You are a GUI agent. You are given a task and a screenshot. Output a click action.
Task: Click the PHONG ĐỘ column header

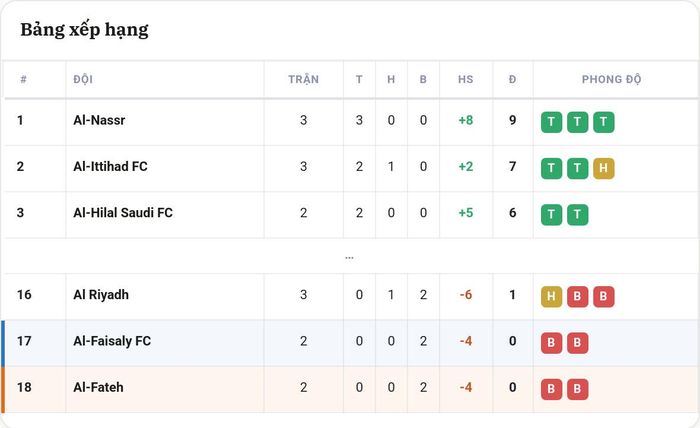pos(611,79)
